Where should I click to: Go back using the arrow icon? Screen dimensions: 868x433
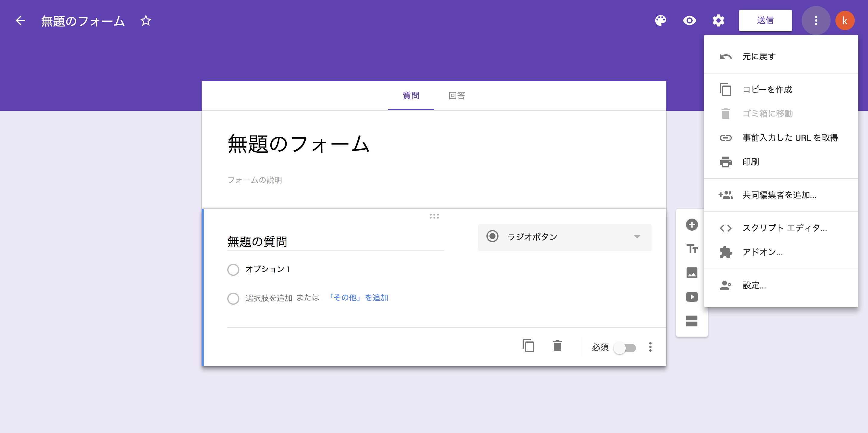pos(20,20)
